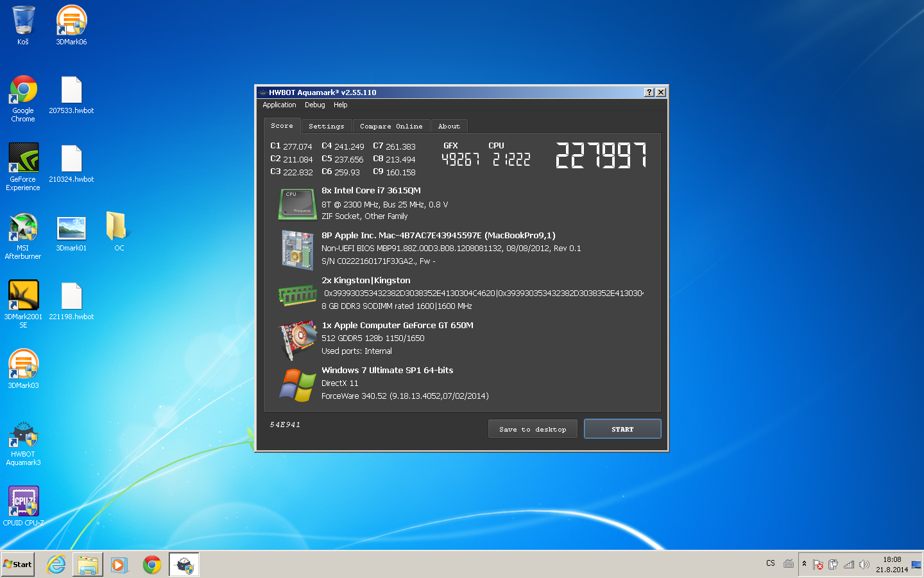Image resolution: width=924 pixels, height=578 pixels.
Task: Click the START benchmark button
Action: 622,429
